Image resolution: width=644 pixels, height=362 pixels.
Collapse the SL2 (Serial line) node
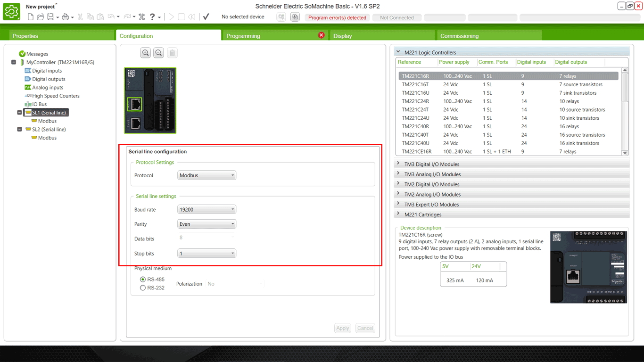point(19,129)
